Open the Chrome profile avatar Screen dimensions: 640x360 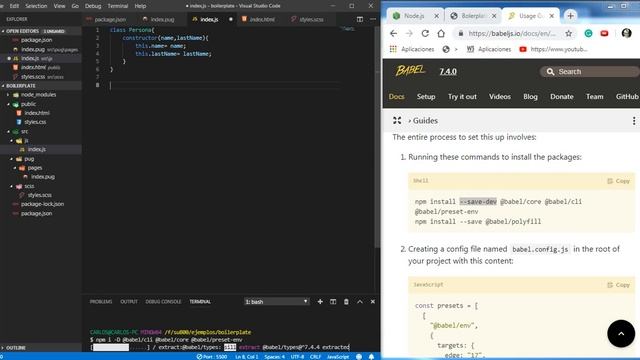(627, 33)
